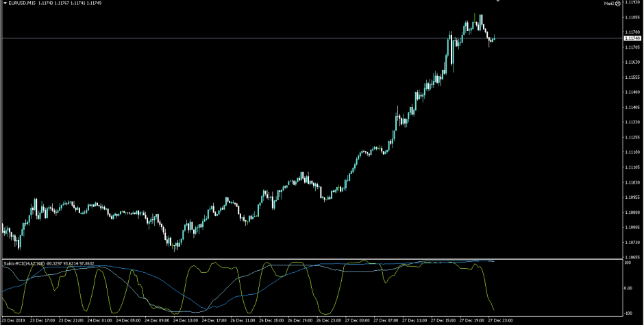Click the 24 Dec 05:00 time label

[x=128, y=320]
